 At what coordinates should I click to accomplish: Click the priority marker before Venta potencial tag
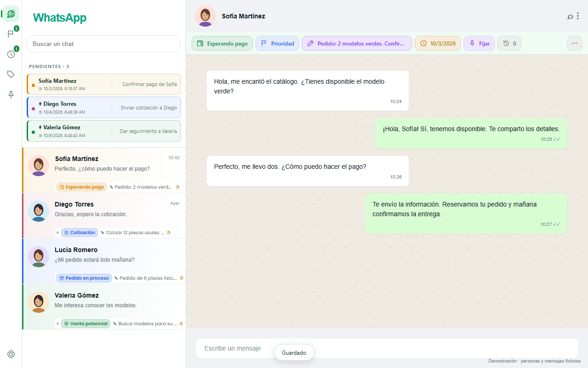click(x=57, y=324)
